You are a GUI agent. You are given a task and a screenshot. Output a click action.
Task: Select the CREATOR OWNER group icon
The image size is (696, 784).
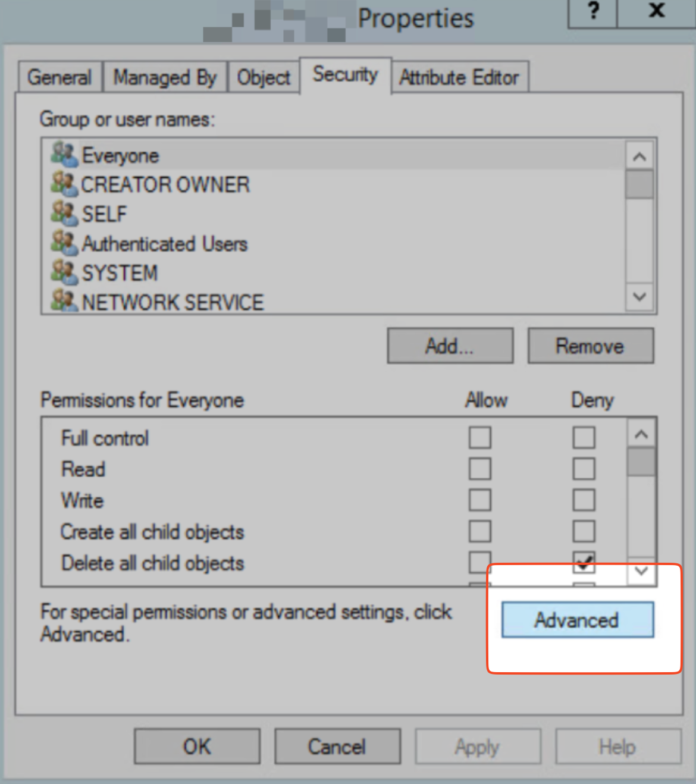(x=64, y=184)
